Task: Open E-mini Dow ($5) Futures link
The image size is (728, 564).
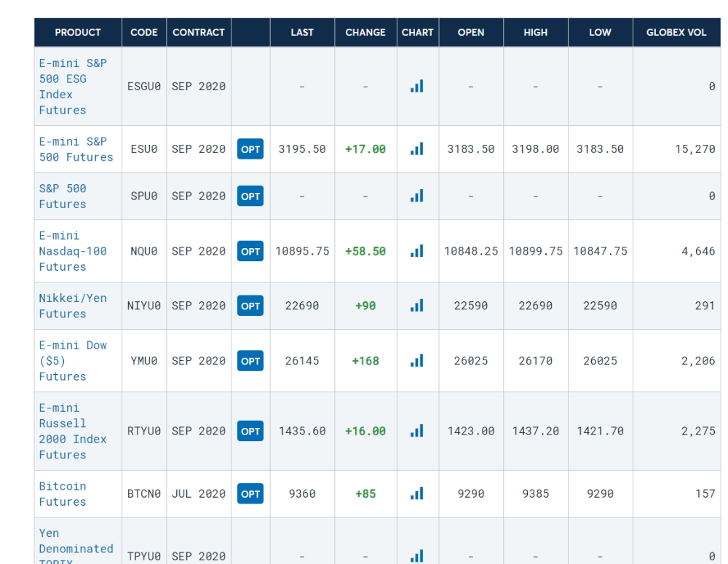Action: coord(73,361)
